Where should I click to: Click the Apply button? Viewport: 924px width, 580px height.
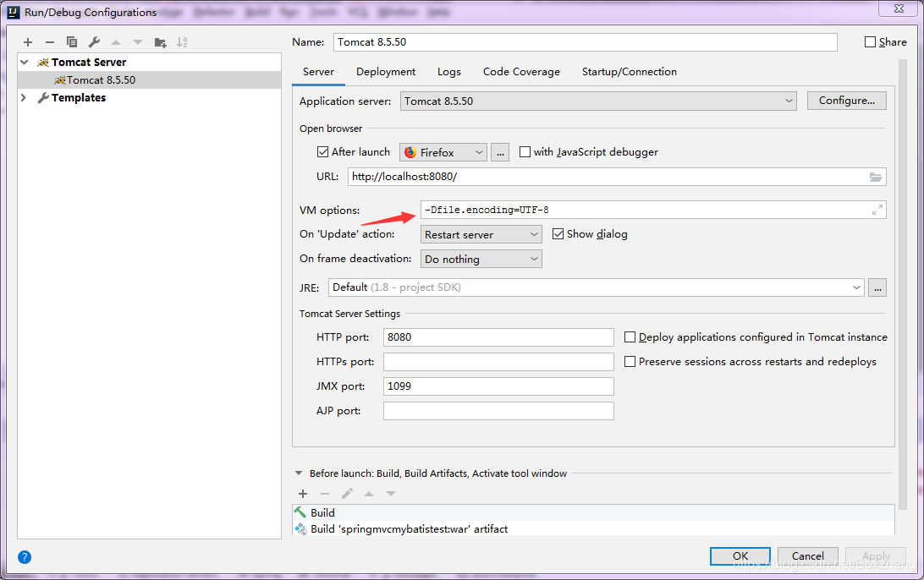(876, 555)
